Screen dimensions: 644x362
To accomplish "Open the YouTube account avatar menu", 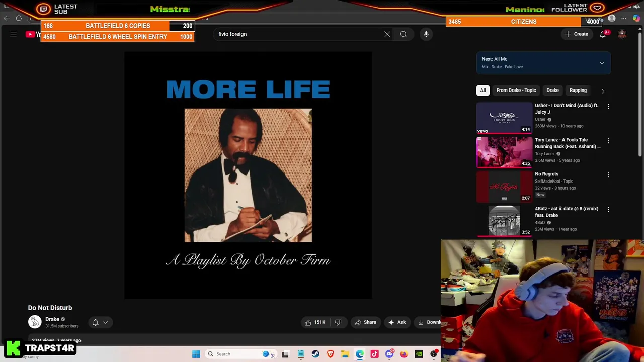I will pos(622,34).
